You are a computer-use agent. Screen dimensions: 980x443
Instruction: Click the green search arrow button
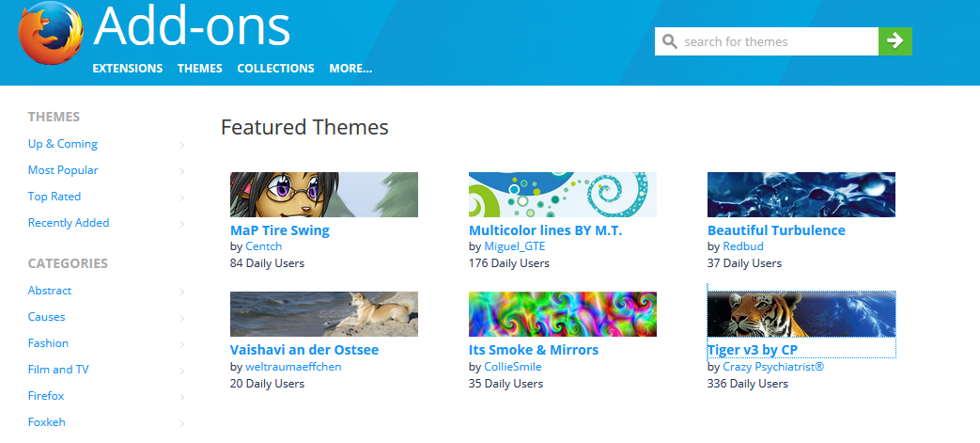pos(895,41)
